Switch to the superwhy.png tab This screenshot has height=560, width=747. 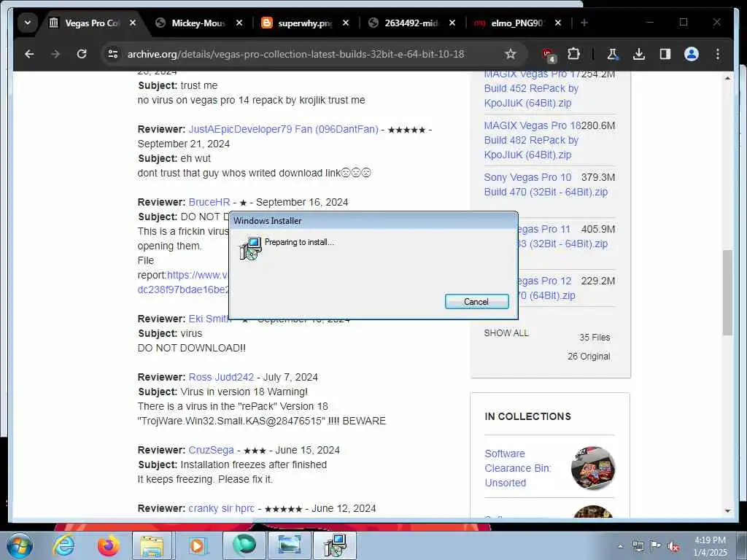[x=305, y=23]
